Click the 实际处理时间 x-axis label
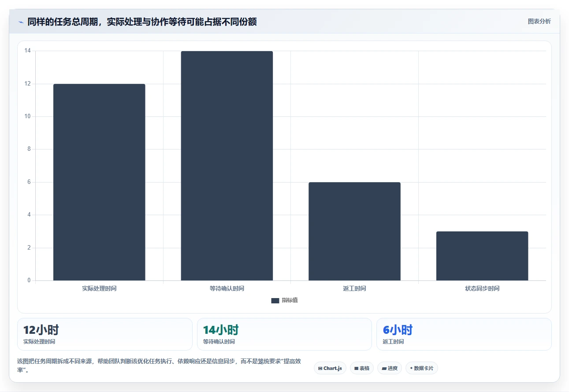This screenshot has width=569, height=392. click(99, 288)
